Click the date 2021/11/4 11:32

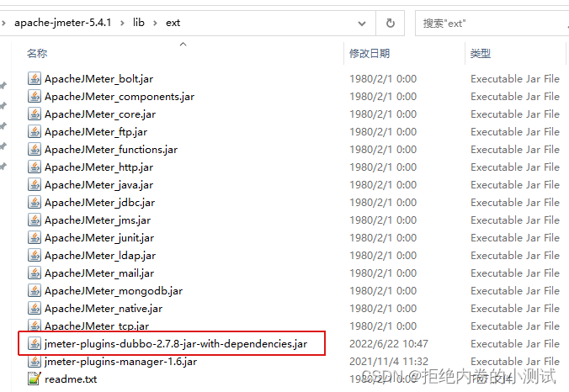[389, 362]
